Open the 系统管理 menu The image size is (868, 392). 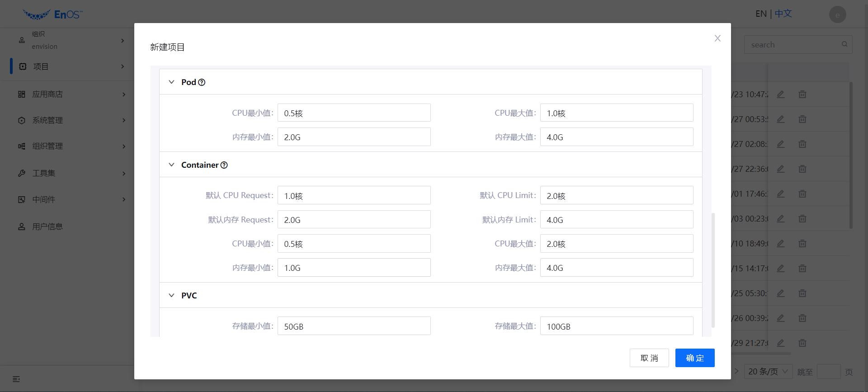pyautogui.click(x=47, y=120)
